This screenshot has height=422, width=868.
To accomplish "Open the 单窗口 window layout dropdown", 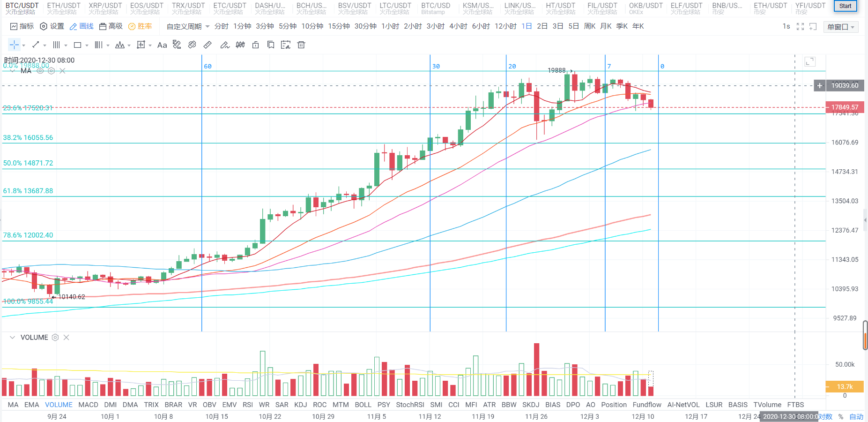I will [840, 27].
